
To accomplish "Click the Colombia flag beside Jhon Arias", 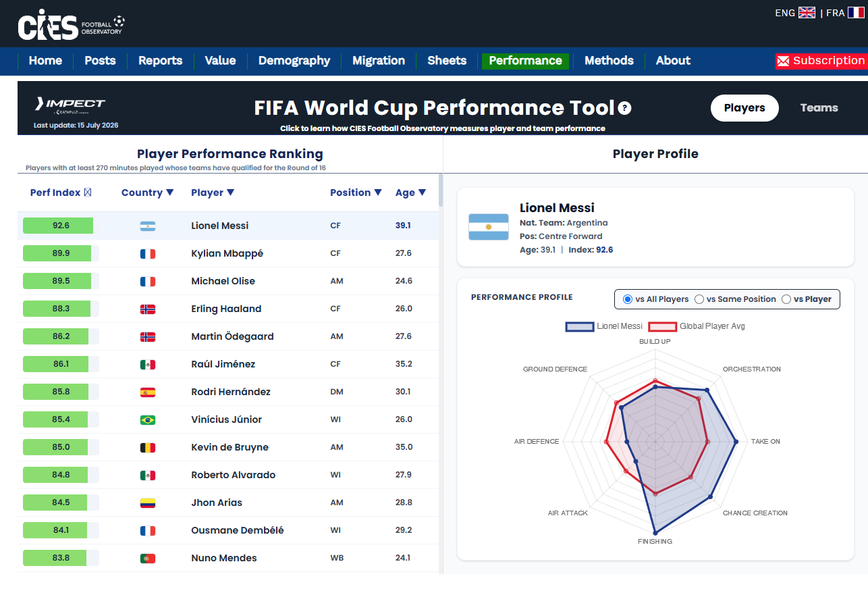I will point(147,503).
